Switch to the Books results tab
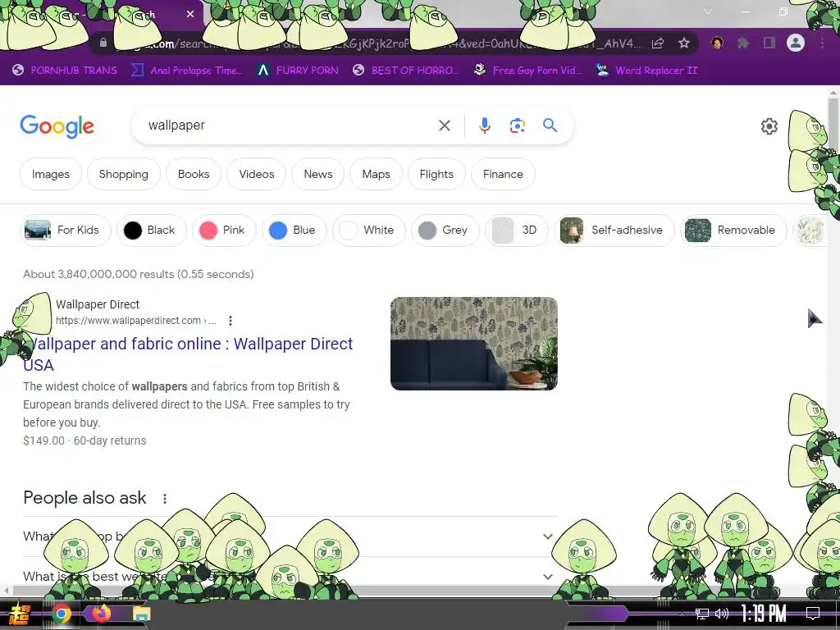840x630 pixels. pyautogui.click(x=194, y=174)
